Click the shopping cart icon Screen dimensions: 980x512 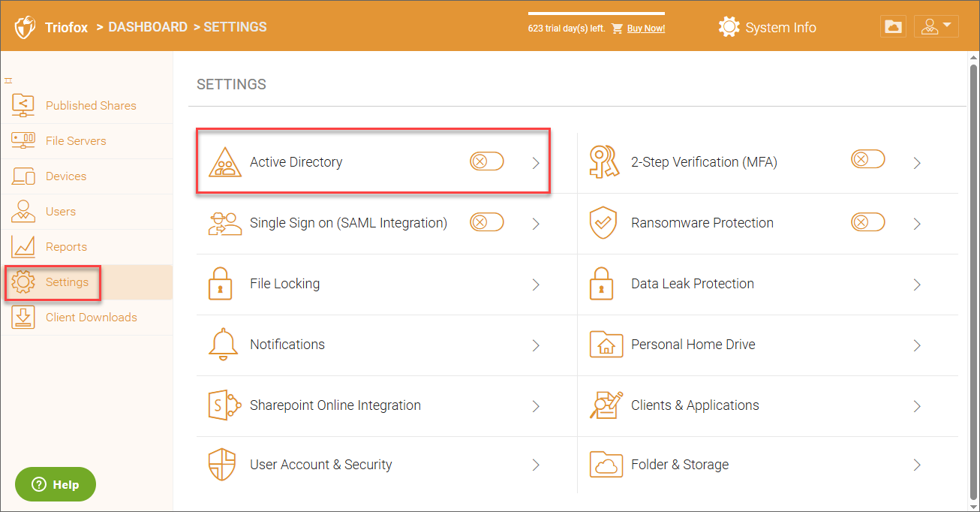[x=617, y=29]
